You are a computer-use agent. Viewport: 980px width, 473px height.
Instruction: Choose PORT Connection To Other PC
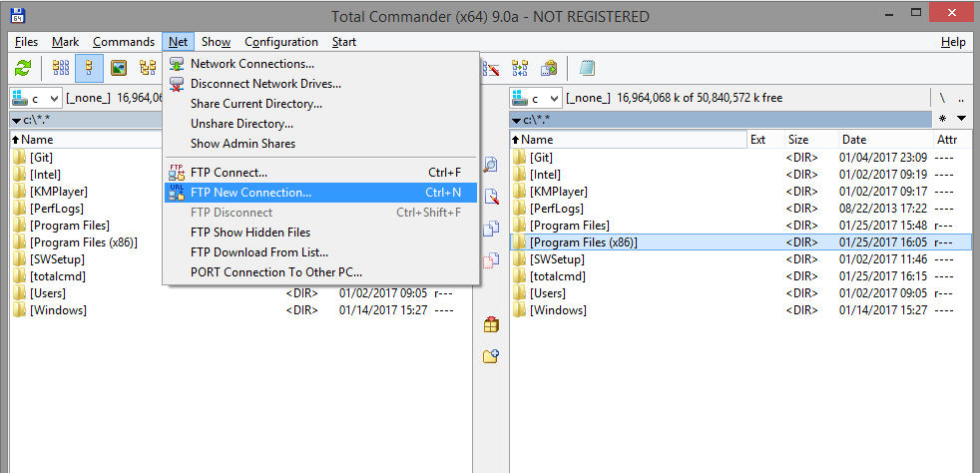point(320,272)
